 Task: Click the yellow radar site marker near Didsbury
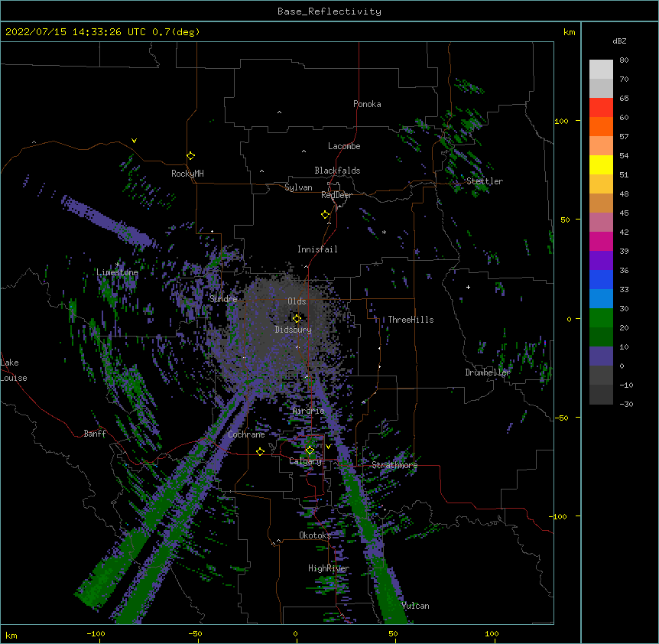[297, 318]
